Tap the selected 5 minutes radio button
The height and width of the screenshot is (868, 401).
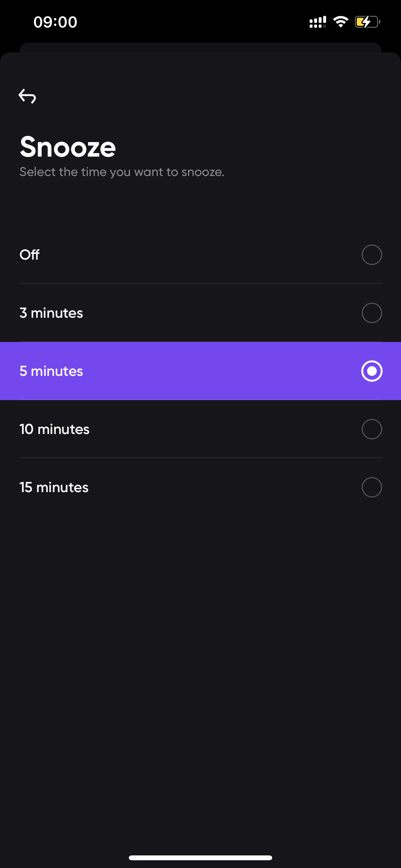(x=372, y=371)
